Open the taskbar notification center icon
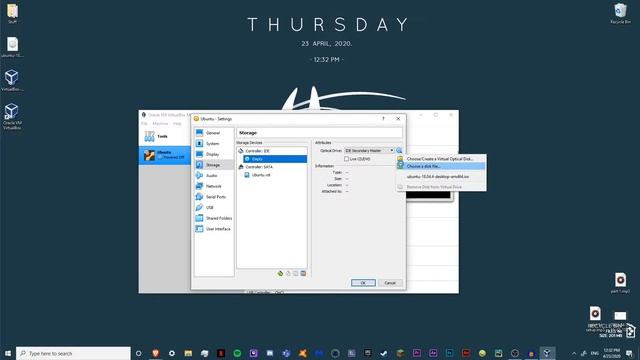 [x=630, y=353]
